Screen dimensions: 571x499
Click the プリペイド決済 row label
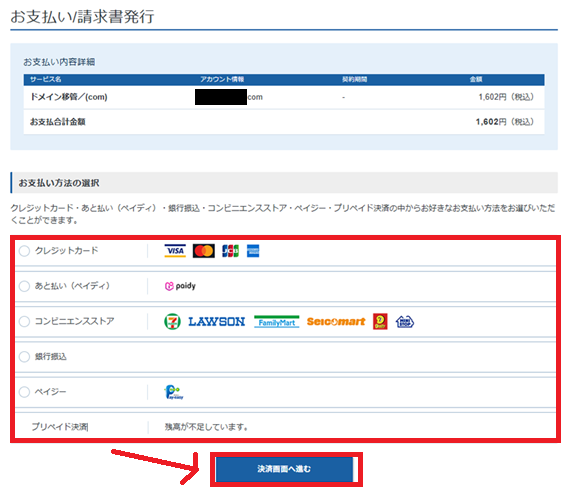point(60,427)
